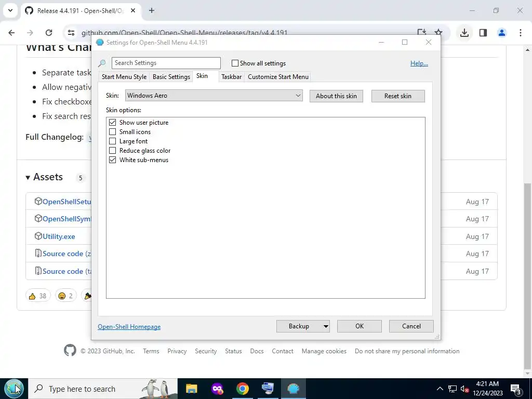
Task: Click the site information icon in address bar
Action: pyautogui.click(x=71, y=33)
